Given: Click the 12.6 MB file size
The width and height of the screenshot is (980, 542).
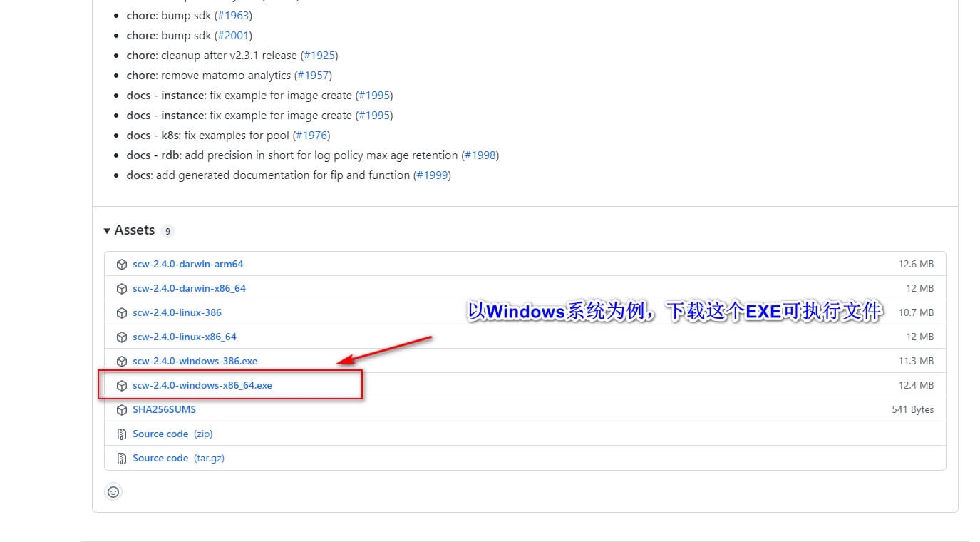Looking at the screenshot, I should tap(916, 264).
